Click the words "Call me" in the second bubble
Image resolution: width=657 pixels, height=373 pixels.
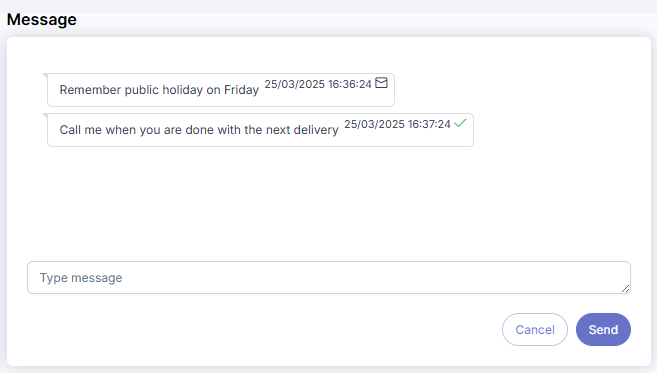tap(80, 130)
